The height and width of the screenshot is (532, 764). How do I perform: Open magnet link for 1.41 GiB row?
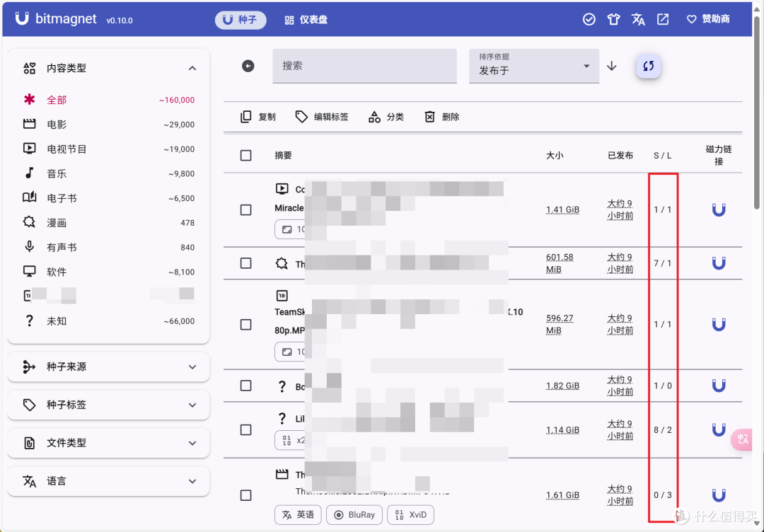click(719, 210)
